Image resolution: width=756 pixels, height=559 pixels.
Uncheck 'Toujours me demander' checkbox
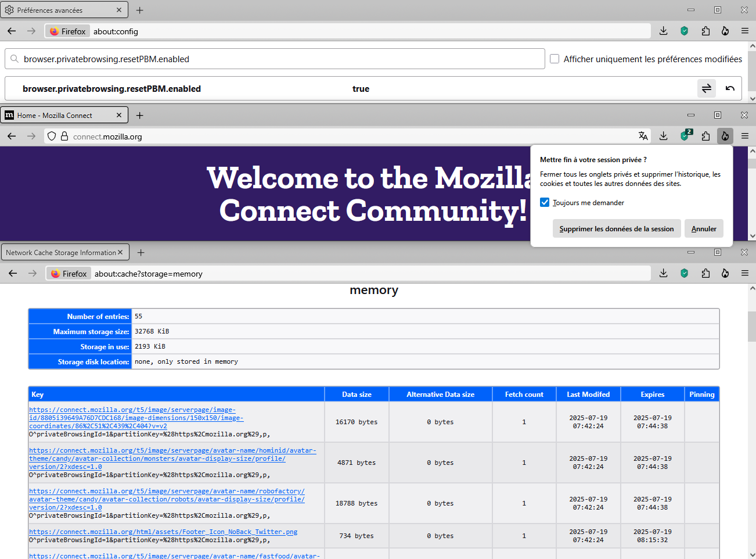[545, 202]
